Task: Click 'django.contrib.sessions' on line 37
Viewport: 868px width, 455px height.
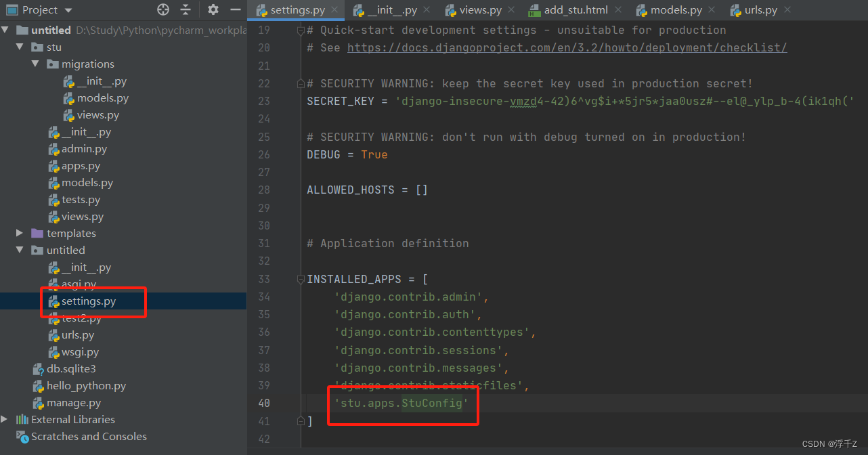Action: point(418,350)
